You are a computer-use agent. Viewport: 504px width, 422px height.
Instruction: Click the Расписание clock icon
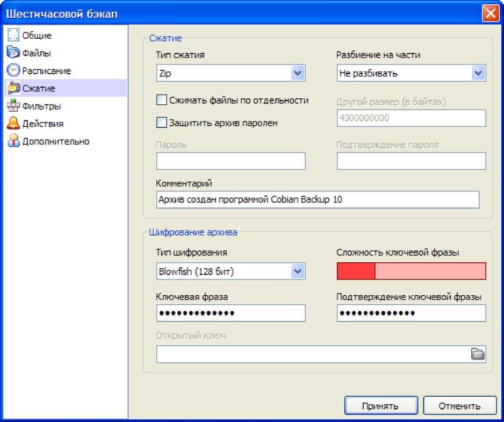(13, 70)
